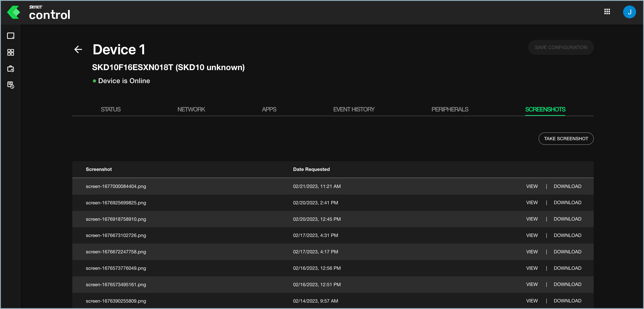Go back with the left arrow
644x309 pixels.
click(x=78, y=49)
